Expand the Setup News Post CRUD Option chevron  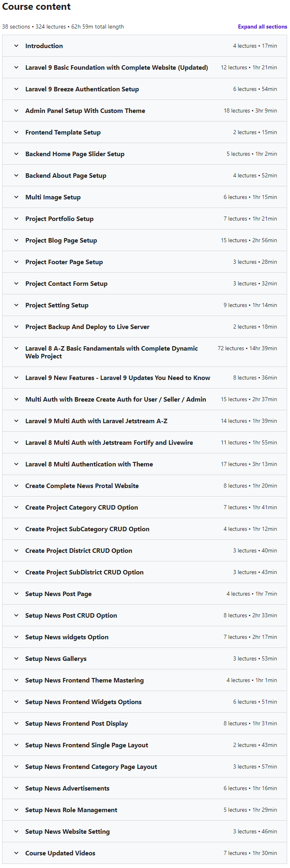click(16, 615)
